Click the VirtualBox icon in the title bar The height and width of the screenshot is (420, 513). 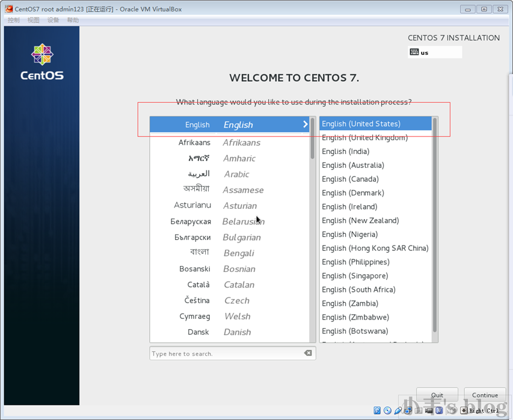pyautogui.click(x=8, y=9)
